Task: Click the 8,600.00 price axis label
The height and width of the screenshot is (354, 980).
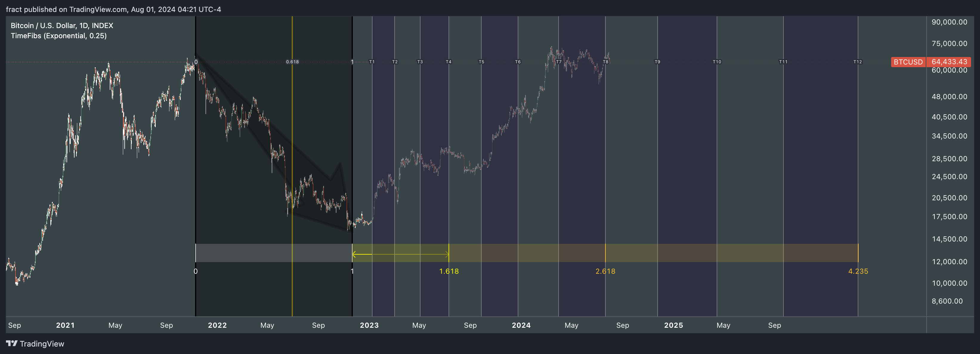Action: click(947, 301)
